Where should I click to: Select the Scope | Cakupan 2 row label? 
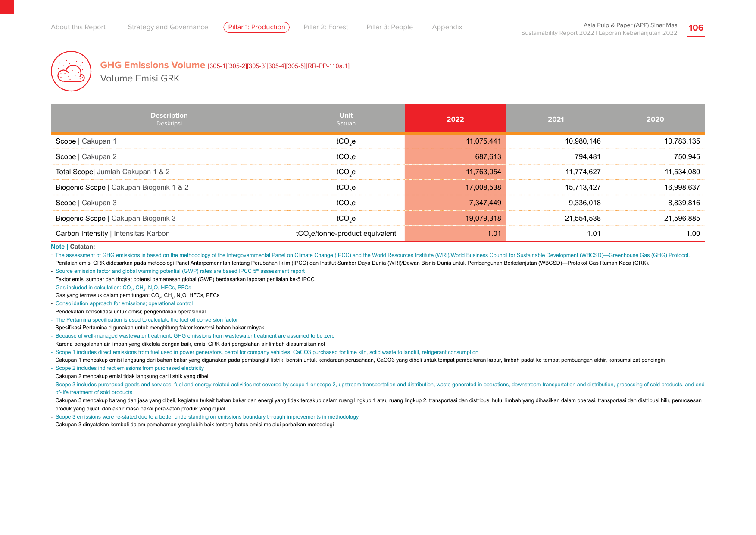pos(86,157)
